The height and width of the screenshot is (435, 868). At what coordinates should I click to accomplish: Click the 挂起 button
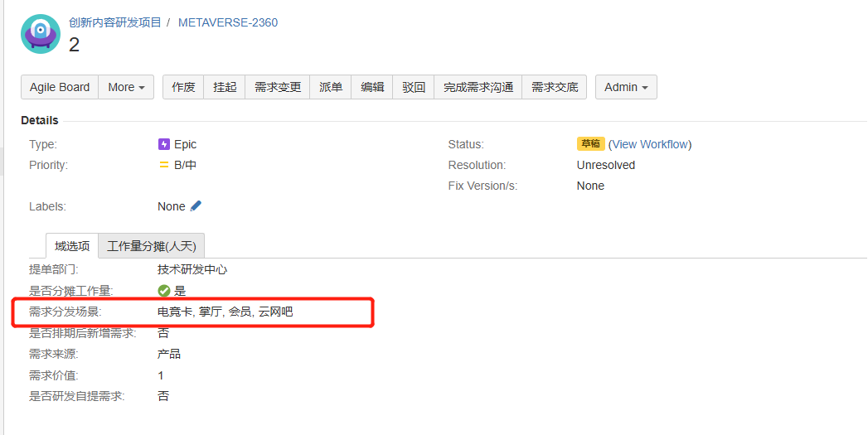[x=225, y=87]
